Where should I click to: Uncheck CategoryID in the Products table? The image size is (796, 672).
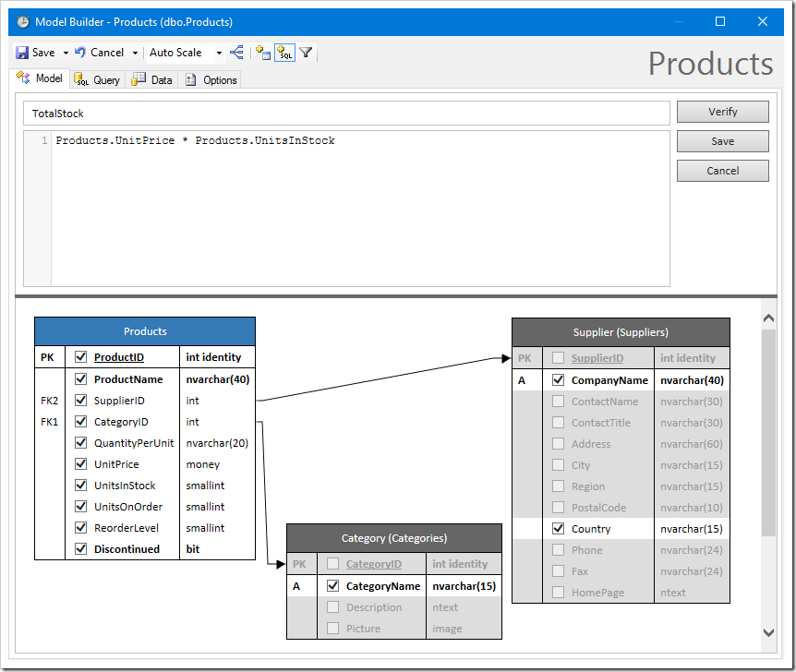(x=80, y=421)
